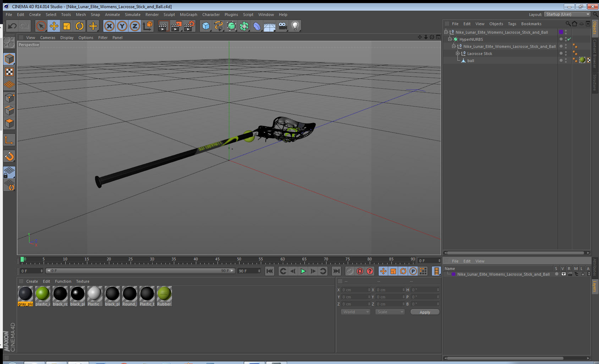This screenshot has width=599, height=364.
Task: Open material manager Texture menu
Action: [x=83, y=281]
